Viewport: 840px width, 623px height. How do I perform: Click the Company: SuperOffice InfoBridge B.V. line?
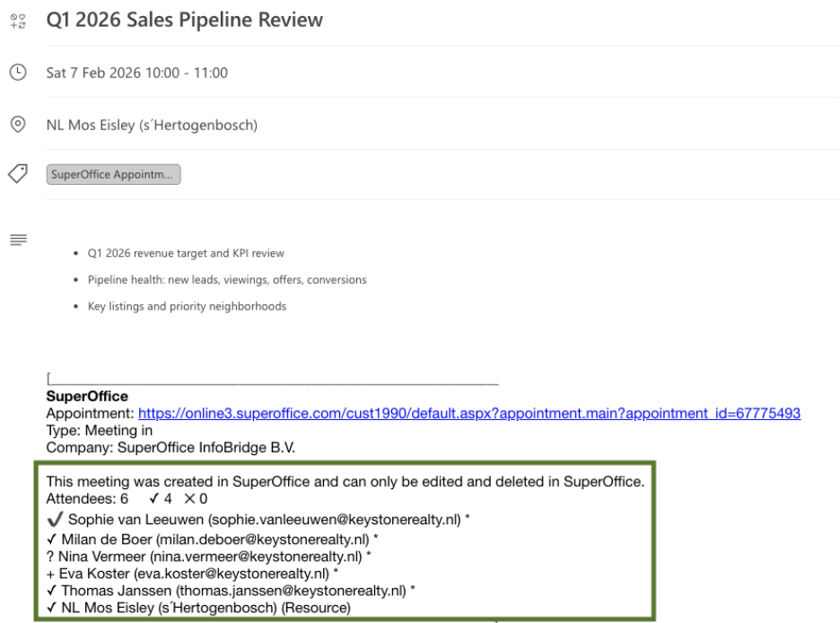171,447
